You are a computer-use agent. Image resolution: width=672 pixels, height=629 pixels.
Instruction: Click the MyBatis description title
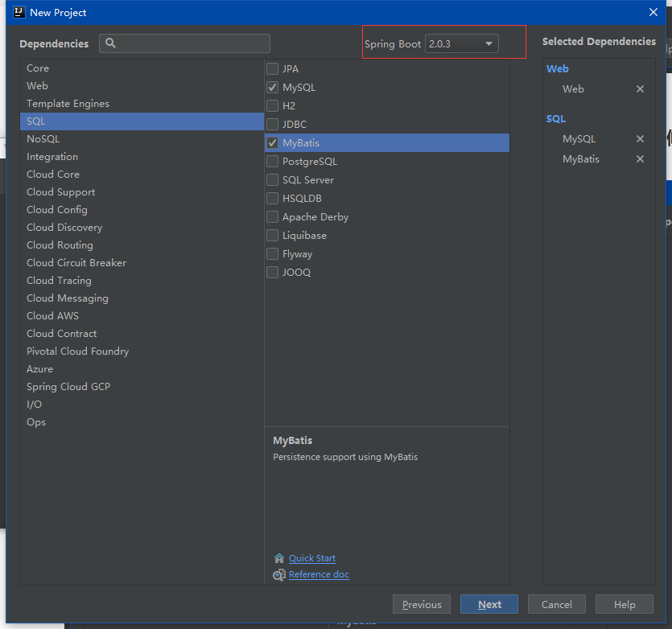point(293,441)
